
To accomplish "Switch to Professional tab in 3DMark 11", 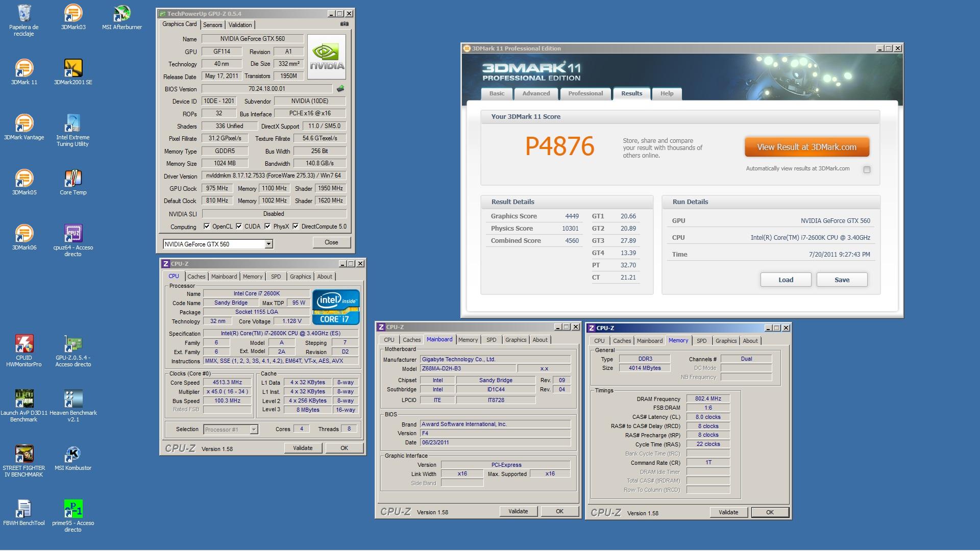I will coord(585,93).
